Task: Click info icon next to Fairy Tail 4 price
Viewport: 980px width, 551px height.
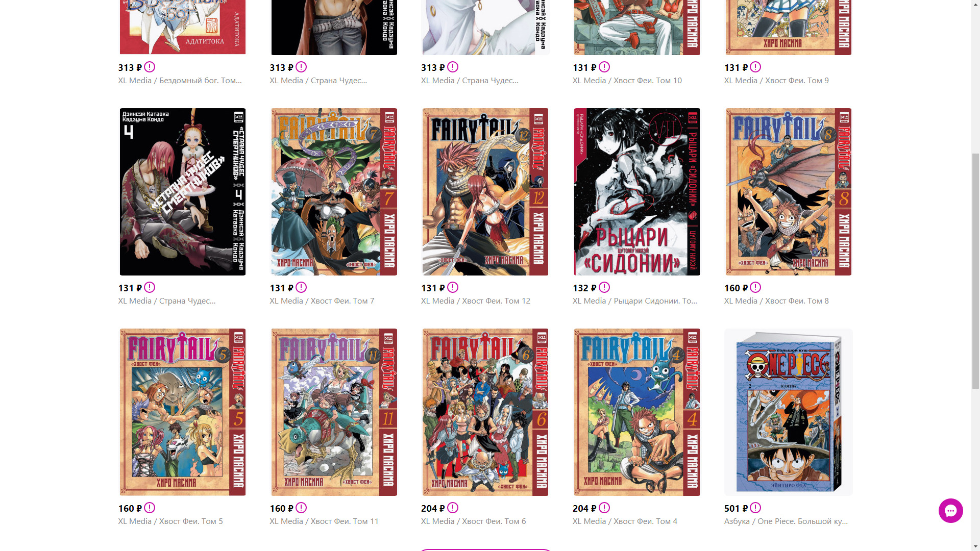Action: tap(604, 508)
